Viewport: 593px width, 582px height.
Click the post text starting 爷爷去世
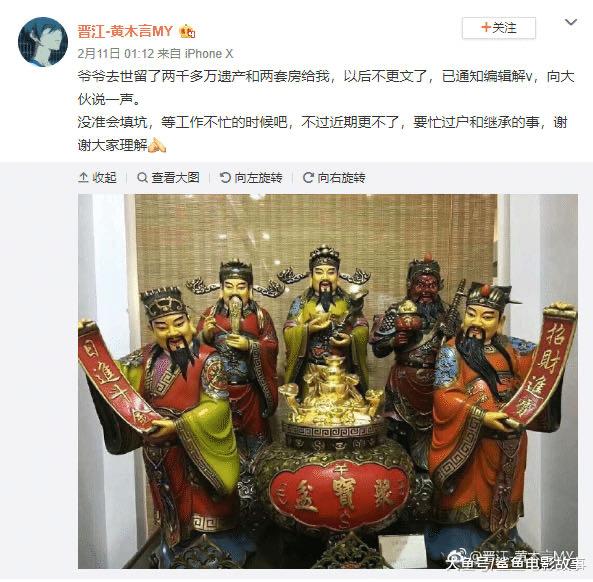[326, 88]
